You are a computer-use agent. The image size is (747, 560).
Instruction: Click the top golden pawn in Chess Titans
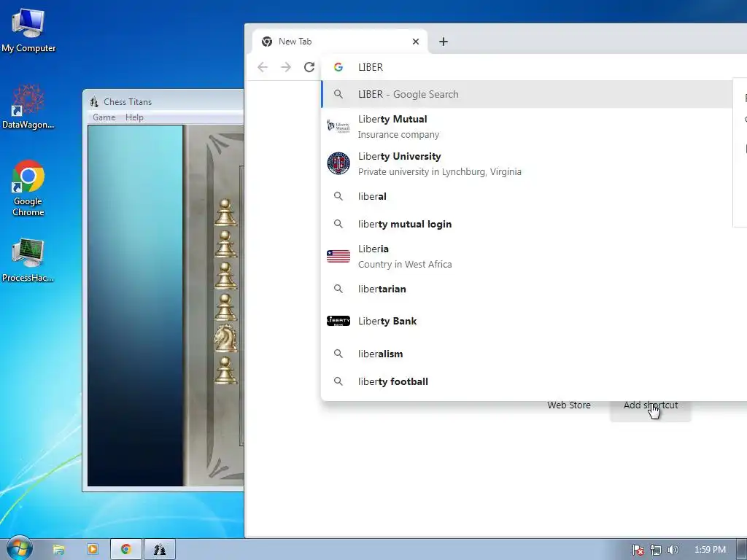(225, 212)
